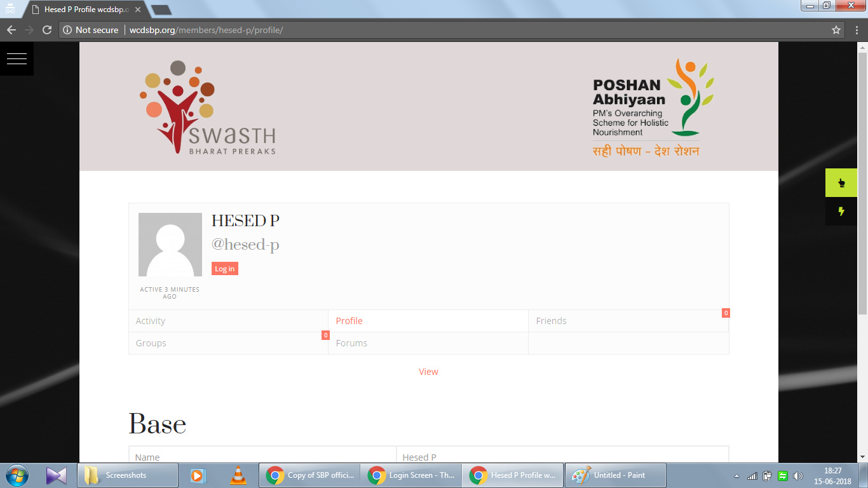Click the green hand pointer side icon
Image resolution: width=868 pixels, height=488 pixels.
coord(841,183)
